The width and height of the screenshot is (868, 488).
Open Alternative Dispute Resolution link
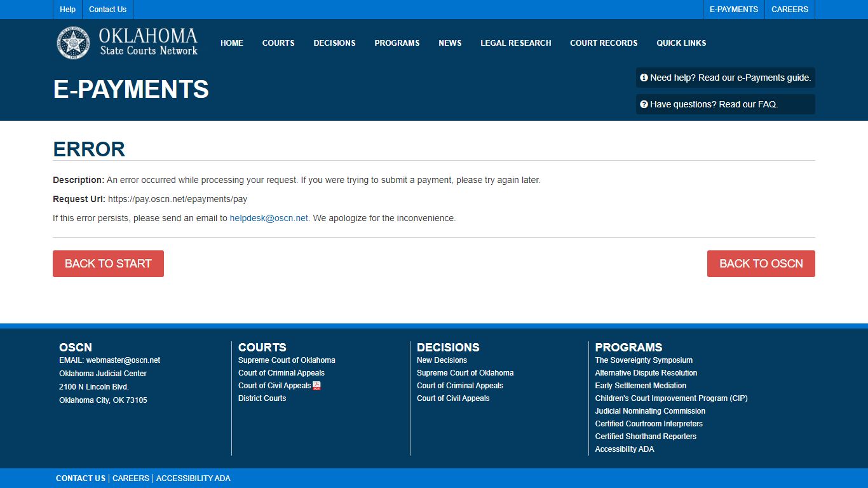646,373
